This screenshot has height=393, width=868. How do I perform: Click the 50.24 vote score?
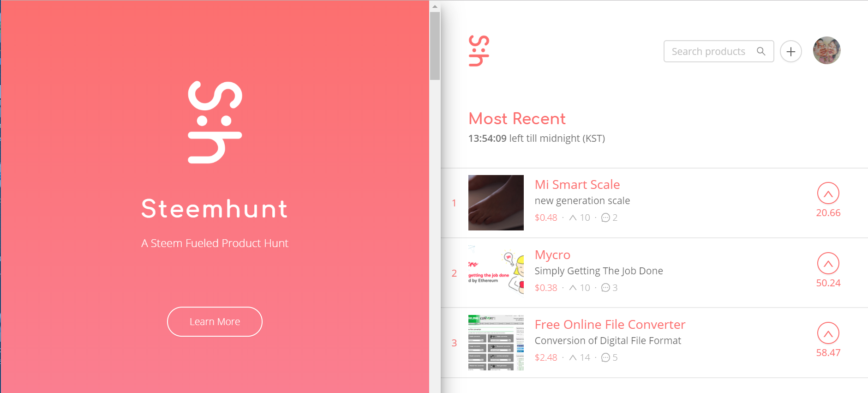(x=828, y=283)
